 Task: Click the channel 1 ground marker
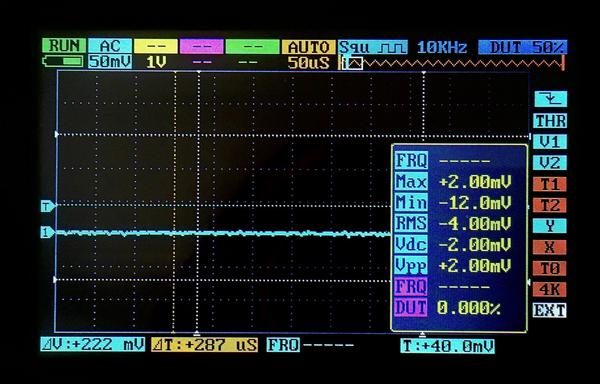[47, 232]
